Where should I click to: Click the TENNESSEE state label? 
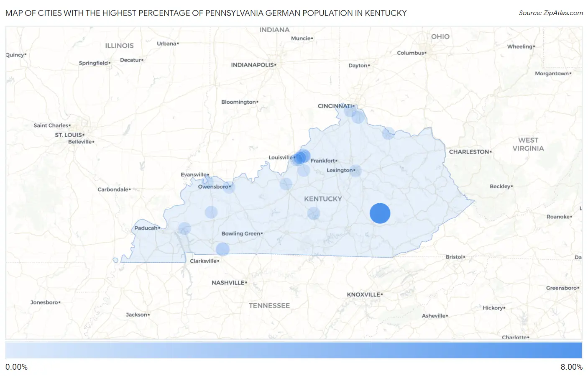(269, 306)
